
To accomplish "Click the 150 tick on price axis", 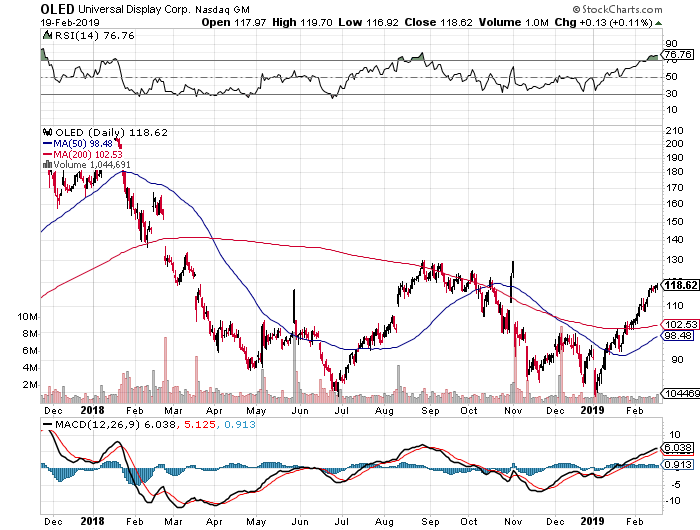I will (x=674, y=221).
